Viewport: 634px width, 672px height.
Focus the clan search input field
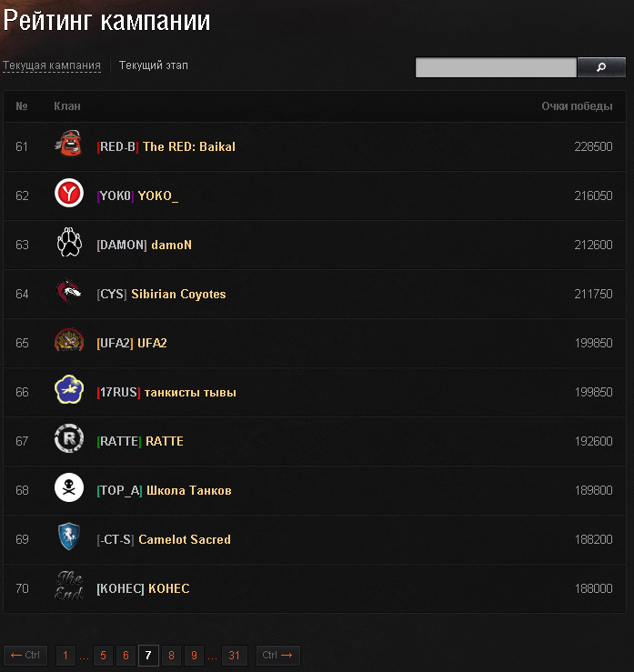[496, 67]
